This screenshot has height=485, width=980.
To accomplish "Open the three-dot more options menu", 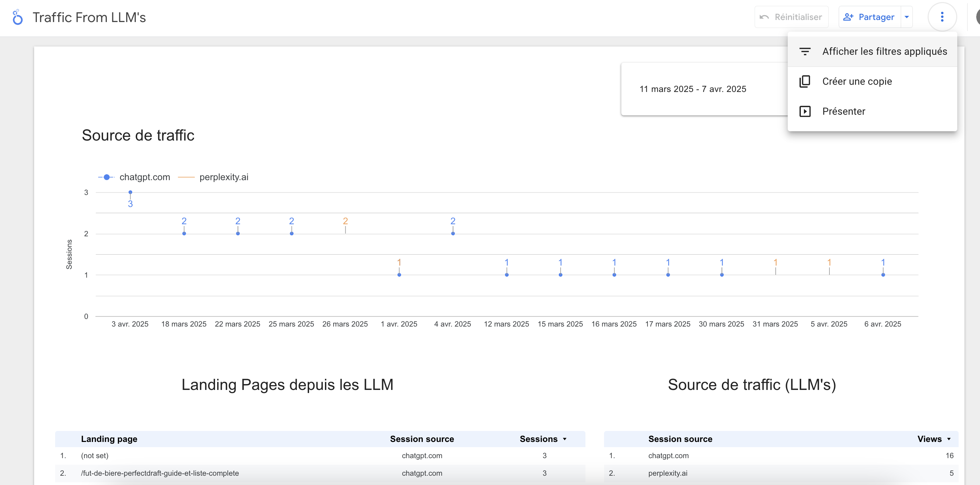I will 942,17.
